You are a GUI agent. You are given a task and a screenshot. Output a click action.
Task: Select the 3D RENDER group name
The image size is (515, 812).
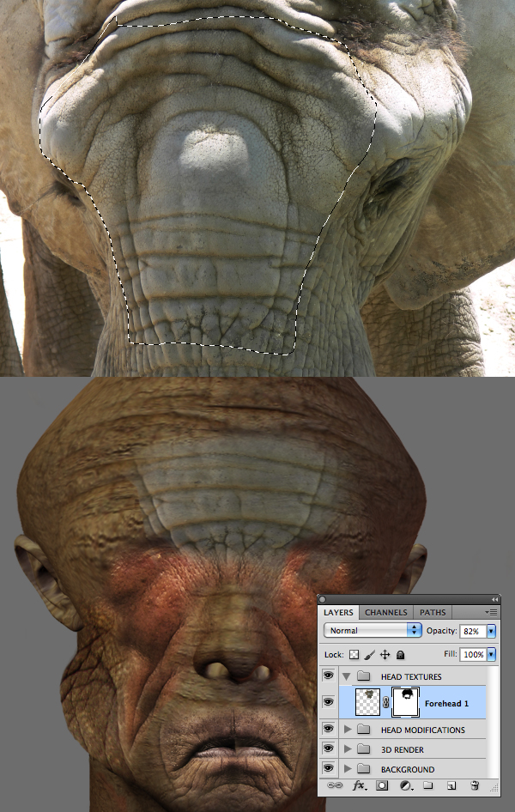click(403, 750)
